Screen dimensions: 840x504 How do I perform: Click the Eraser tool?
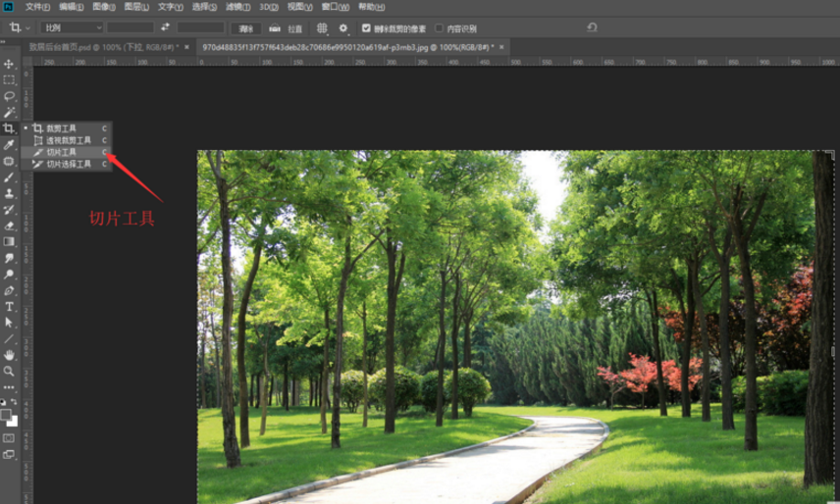(x=9, y=226)
